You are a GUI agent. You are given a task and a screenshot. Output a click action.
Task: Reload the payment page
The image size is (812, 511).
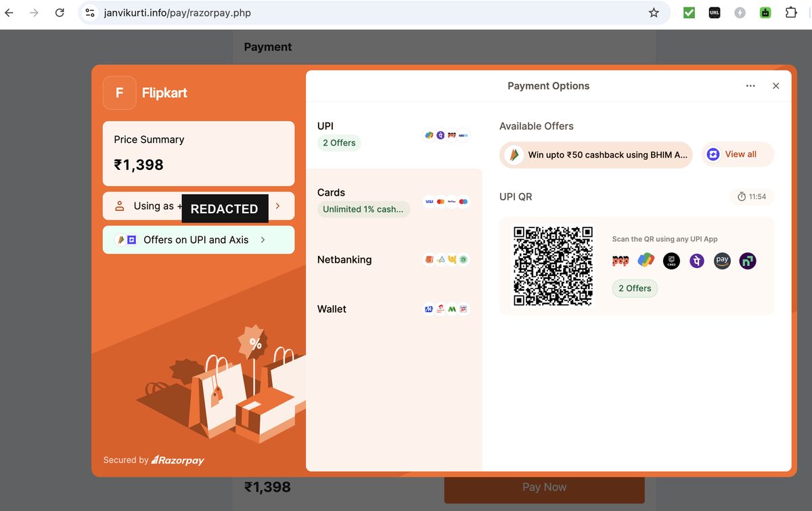(x=60, y=13)
